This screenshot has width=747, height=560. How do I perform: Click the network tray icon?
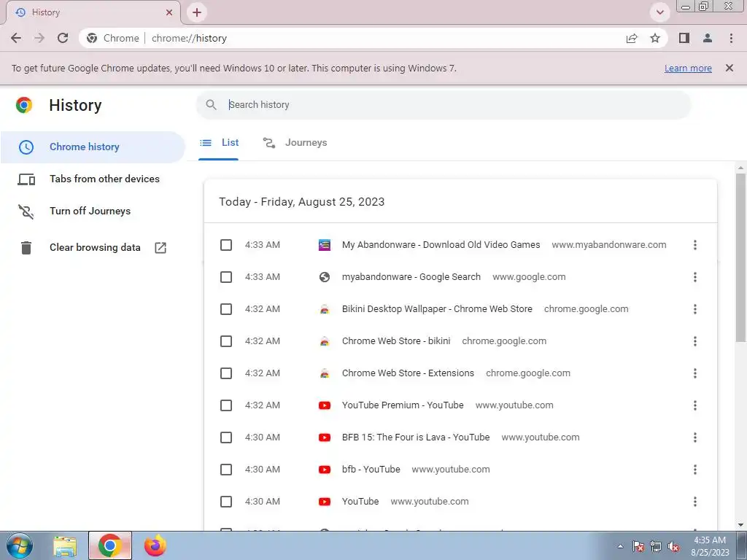click(656, 546)
